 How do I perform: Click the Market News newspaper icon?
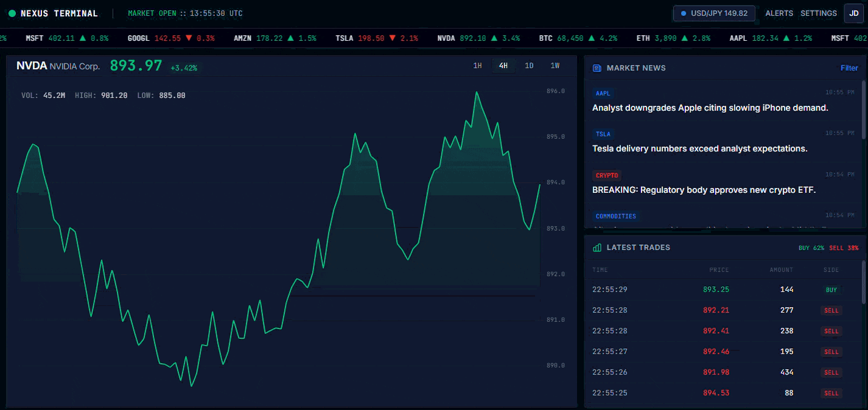tap(597, 68)
